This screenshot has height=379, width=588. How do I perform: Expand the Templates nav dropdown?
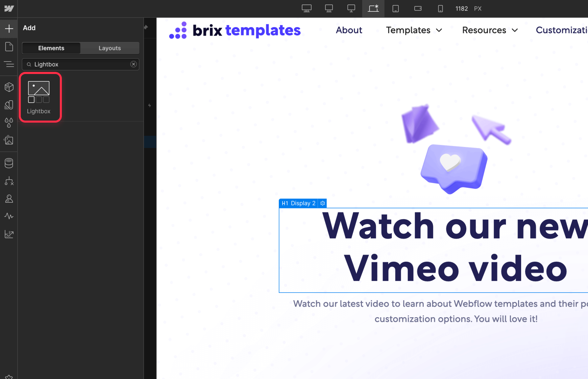[414, 30]
